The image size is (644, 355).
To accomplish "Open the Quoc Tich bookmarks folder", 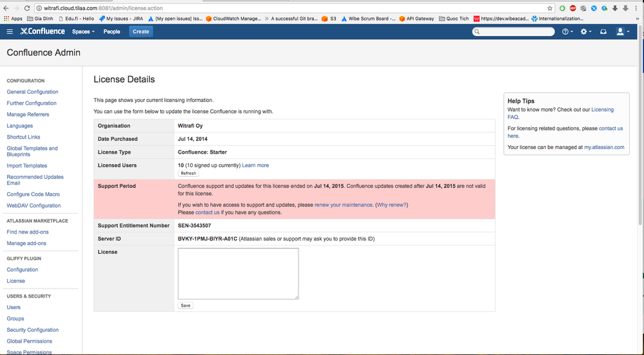I will pos(454,19).
